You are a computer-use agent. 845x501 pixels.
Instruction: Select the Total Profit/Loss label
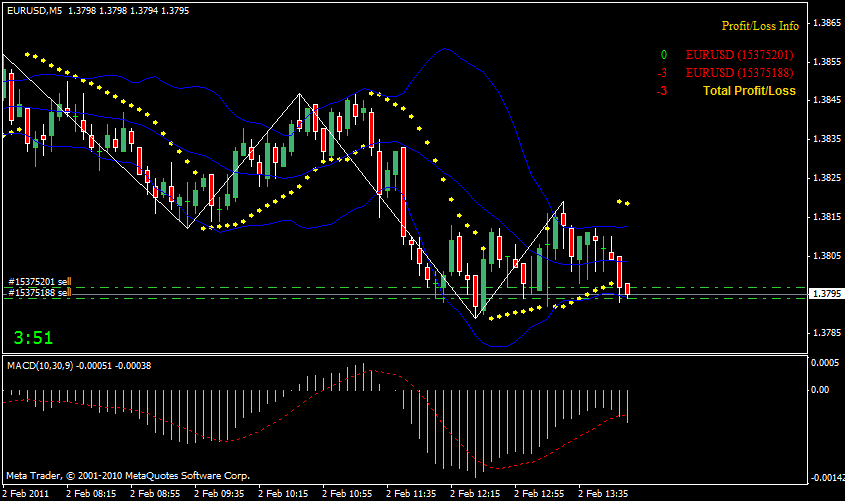(749, 91)
